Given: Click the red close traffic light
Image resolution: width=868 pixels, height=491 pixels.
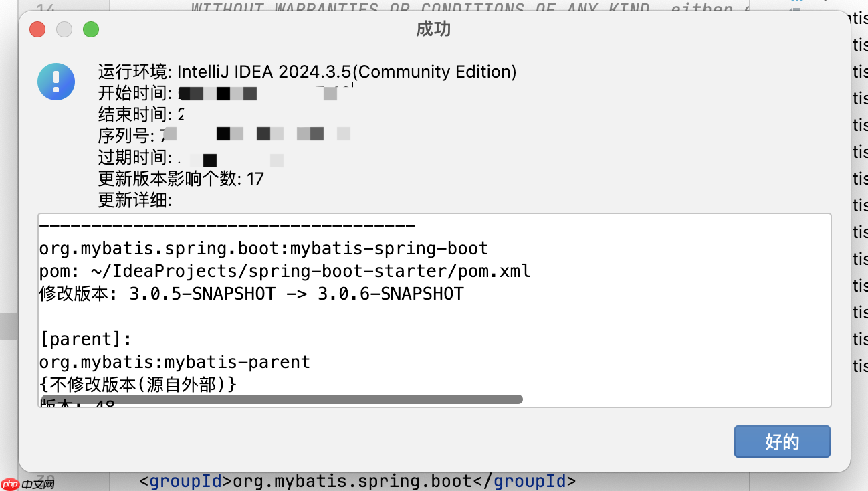Looking at the screenshot, I should pos(37,29).
